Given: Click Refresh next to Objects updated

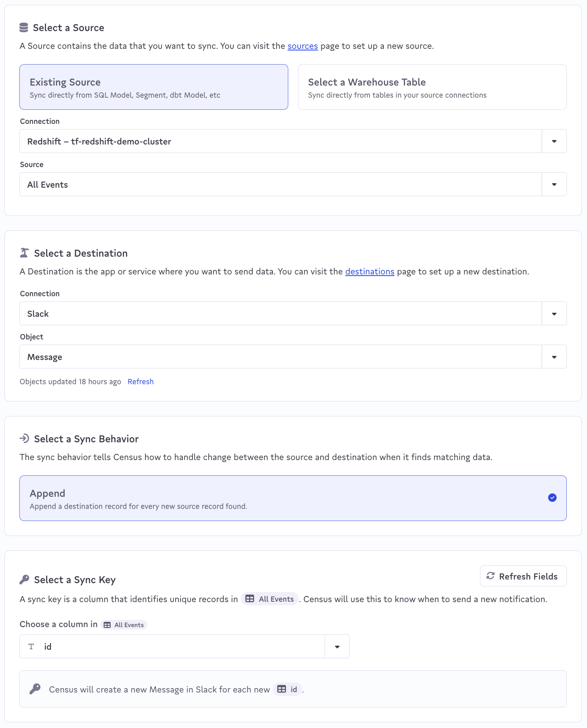Looking at the screenshot, I should (140, 382).
